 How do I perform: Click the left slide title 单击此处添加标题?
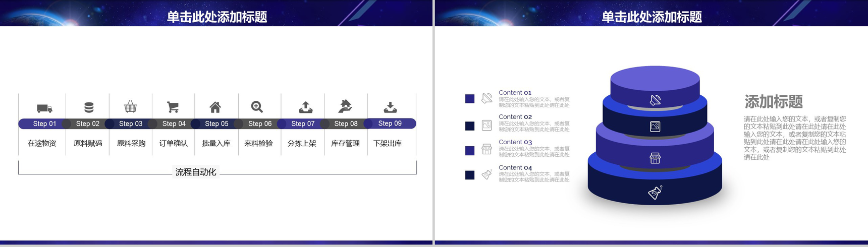(217, 17)
